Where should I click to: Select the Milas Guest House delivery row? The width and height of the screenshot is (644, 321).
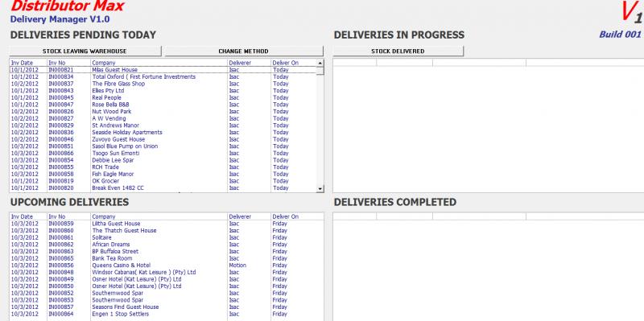[163, 70]
